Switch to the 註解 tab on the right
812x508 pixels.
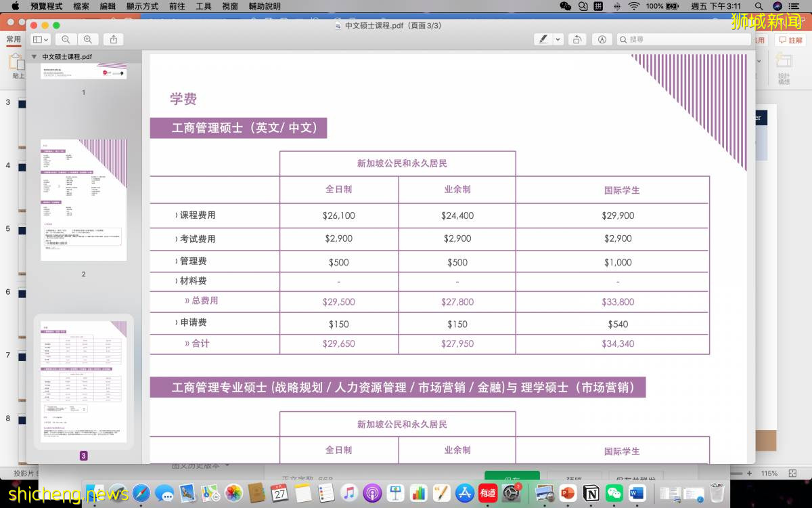790,39
